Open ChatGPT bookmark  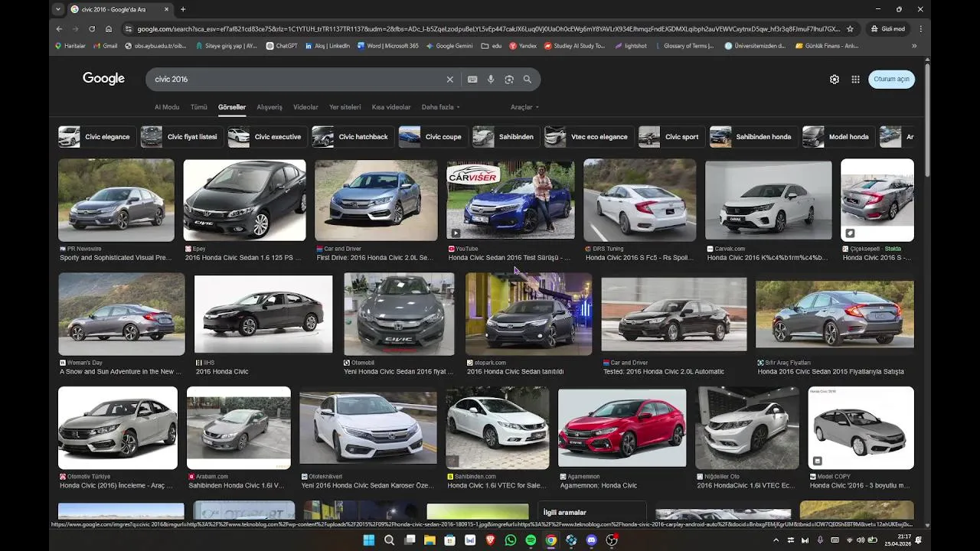(x=282, y=46)
